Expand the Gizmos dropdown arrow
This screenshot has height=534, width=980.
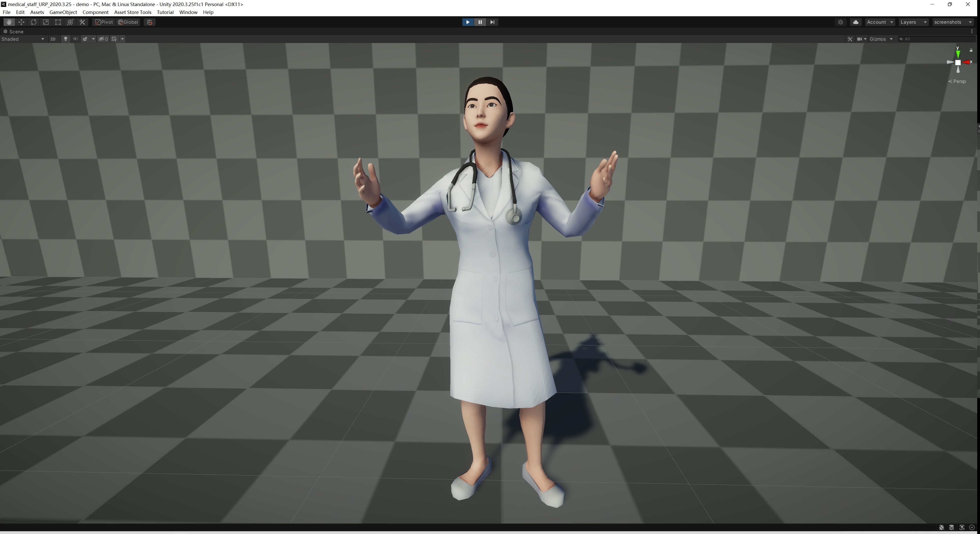click(891, 39)
